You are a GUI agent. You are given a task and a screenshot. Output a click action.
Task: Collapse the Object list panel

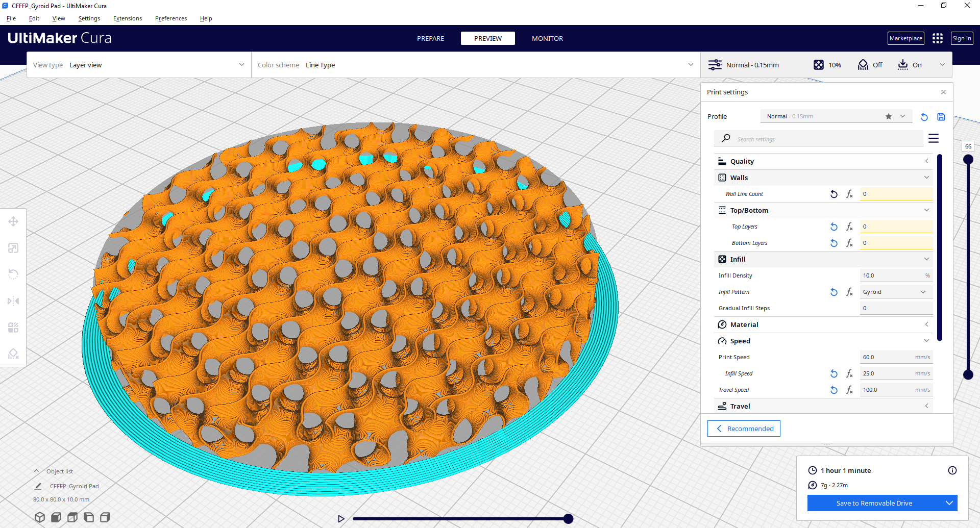[37, 471]
